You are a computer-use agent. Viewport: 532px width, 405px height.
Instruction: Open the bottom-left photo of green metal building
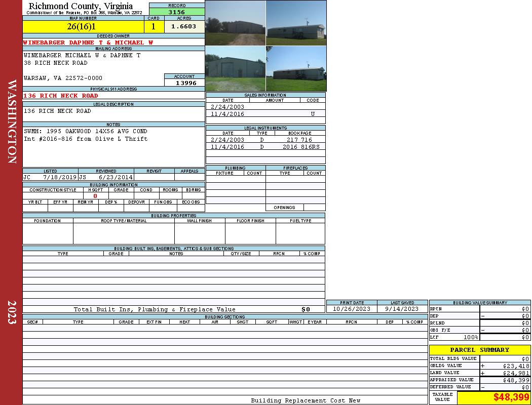(235, 68)
